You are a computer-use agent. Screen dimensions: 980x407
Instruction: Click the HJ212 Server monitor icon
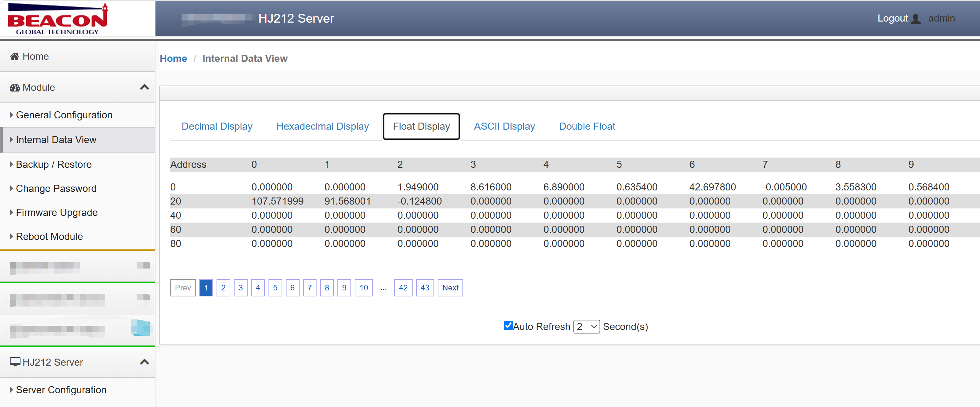(15, 362)
